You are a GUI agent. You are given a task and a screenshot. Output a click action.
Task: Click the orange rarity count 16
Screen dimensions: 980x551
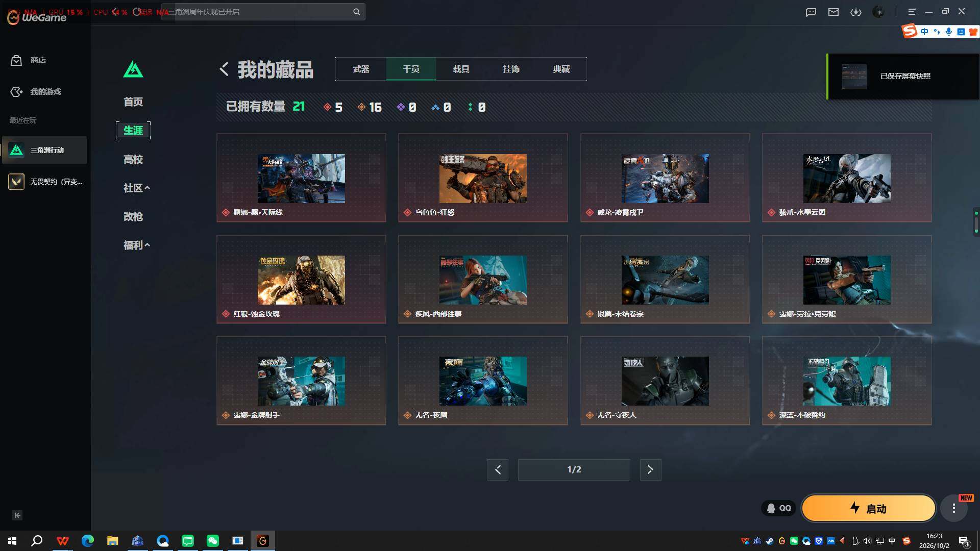[x=370, y=107]
